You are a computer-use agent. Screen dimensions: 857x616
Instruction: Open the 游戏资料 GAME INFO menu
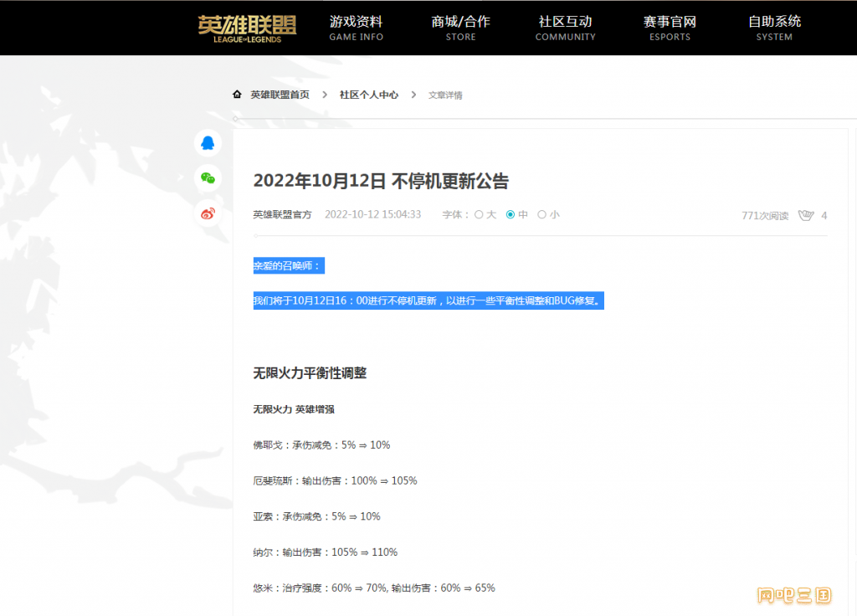(x=357, y=28)
